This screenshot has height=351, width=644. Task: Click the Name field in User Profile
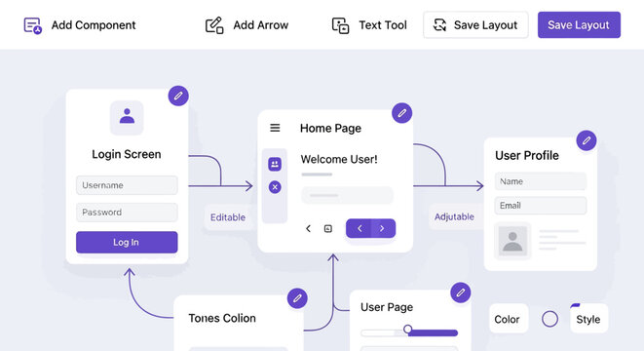[x=541, y=181]
